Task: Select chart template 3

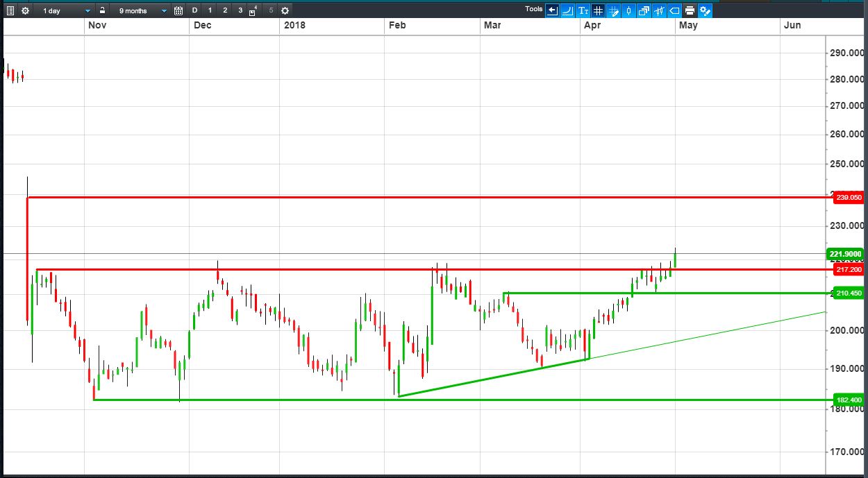Action: point(240,10)
